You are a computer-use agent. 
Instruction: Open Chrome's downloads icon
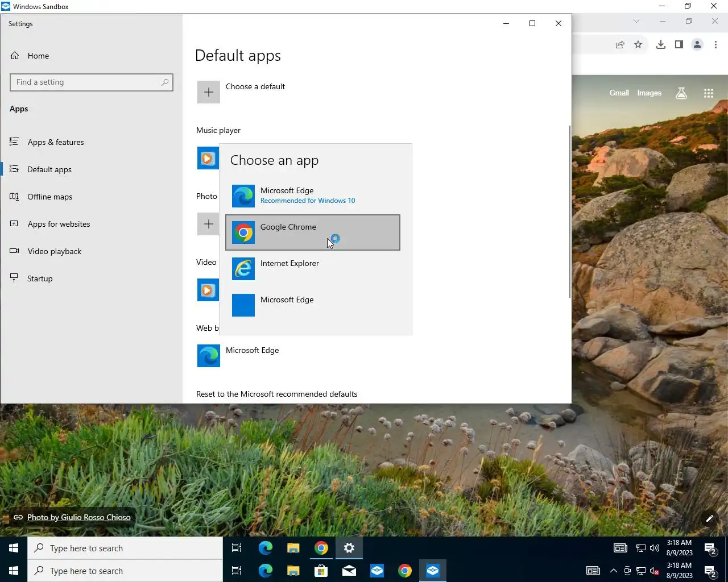[660, 44]
